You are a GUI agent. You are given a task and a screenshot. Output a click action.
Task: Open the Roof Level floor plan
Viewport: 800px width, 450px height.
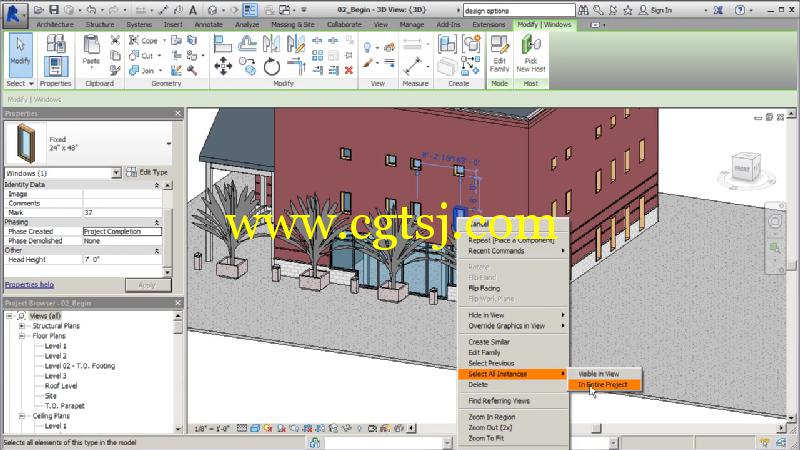pyautogui.click(x=61, y=386)
